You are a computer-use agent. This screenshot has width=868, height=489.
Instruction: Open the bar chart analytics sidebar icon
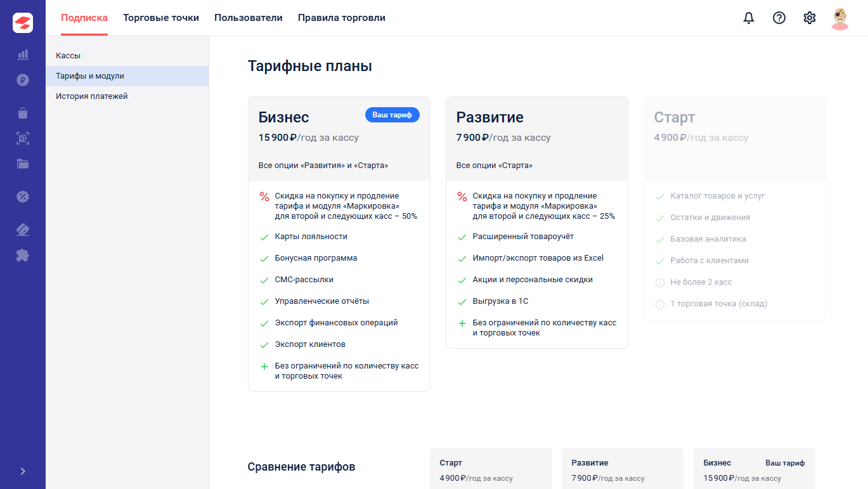coord(23,55)
